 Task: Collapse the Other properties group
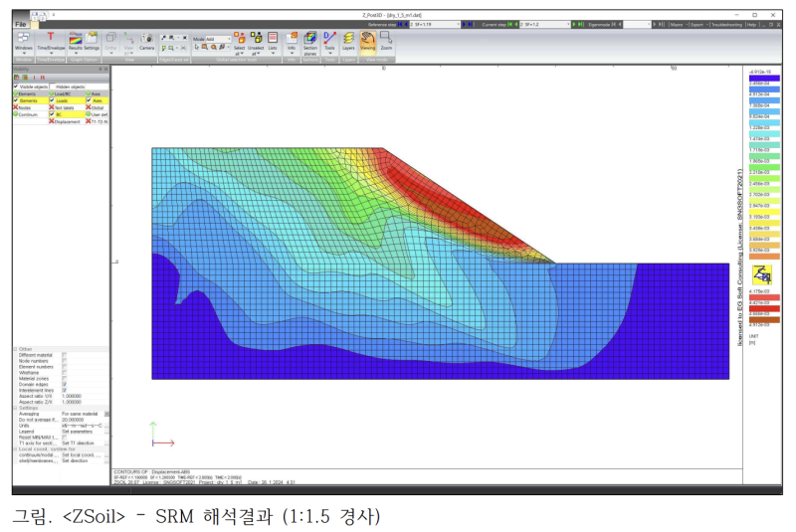tap(15, 349)
